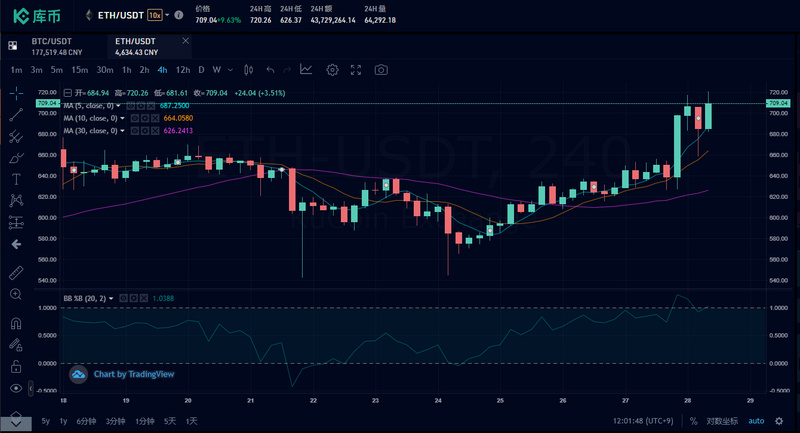Open chart settings gear in the toolbar
The height and width of the screenshot is (433, 800).
(x=332, y=70)
